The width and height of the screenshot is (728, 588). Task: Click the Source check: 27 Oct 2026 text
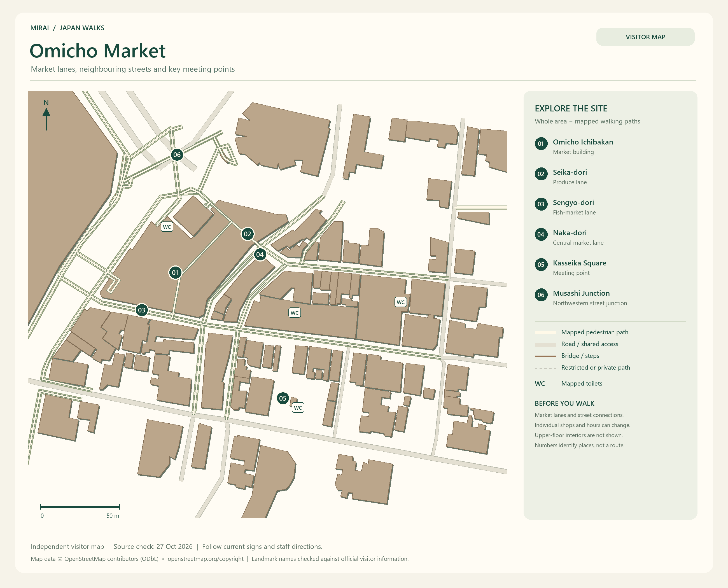coord(153,547)
